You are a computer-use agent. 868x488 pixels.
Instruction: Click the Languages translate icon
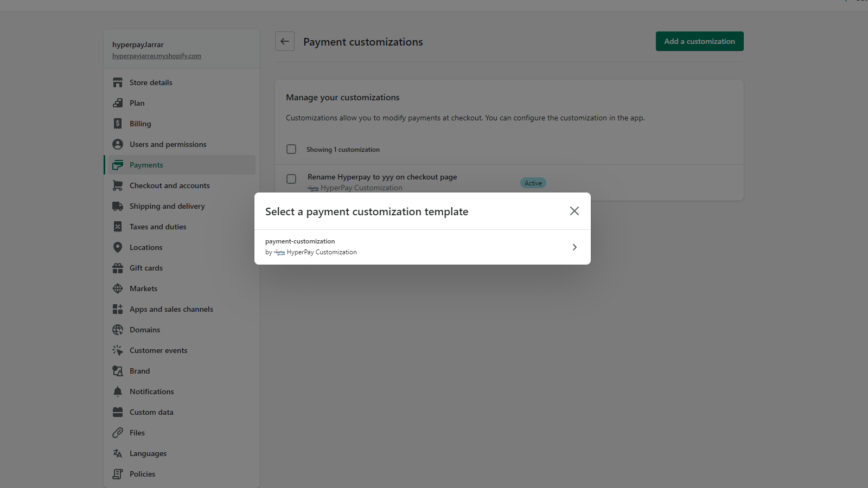coord(118,453)
